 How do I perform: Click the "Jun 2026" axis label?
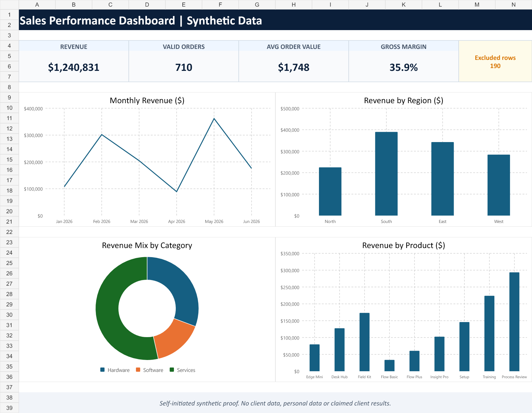252,221
